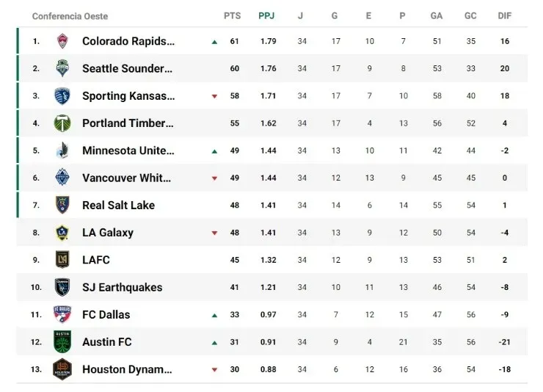This screenshot has width=543, height=392.
Task: Sort by DIF goal difference header
Action: click(x=505, y=15)
